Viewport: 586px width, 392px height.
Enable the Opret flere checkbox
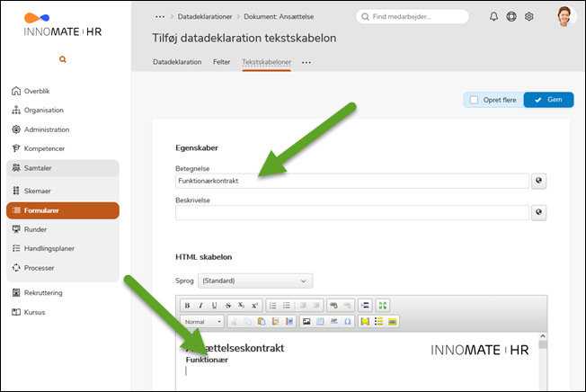pyautogui.click(x=474, y=100)
